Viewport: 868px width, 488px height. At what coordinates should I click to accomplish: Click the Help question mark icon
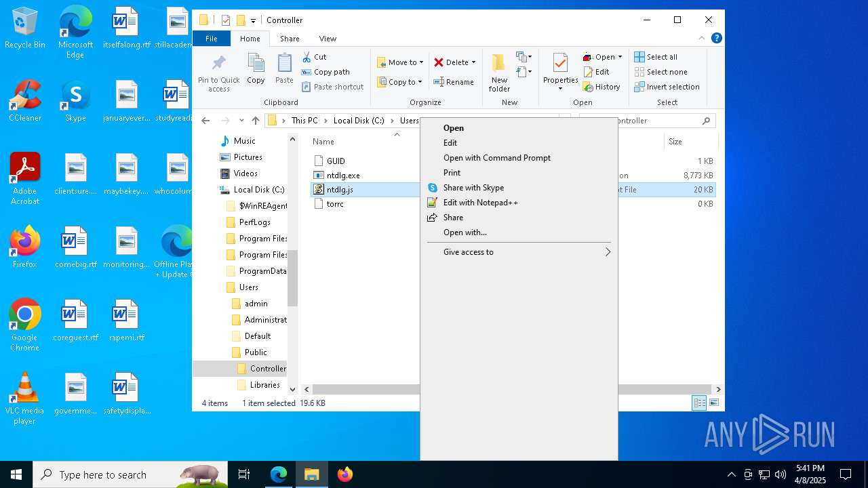click(x=716, y=38)
